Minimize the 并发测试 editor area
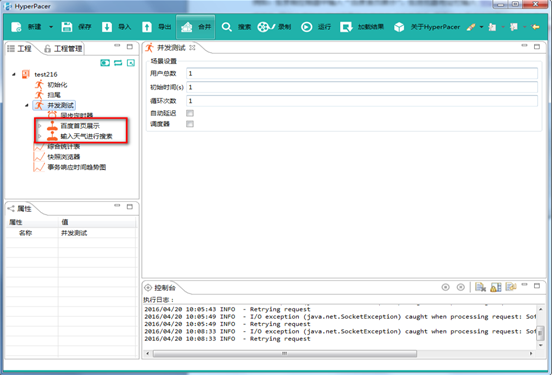Image resolution: width=552 pixels, height=375 pixels. tap(525, 46)
